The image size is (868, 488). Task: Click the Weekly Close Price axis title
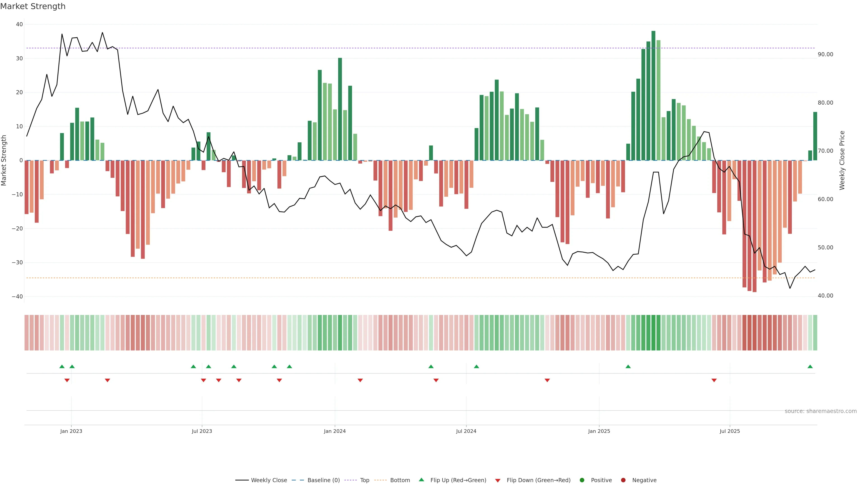pos(842,160)
